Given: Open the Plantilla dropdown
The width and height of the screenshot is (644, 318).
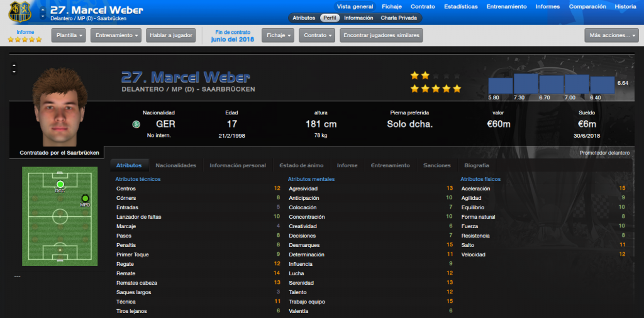Looking at the screenshot, I should (x=69, y=35).
